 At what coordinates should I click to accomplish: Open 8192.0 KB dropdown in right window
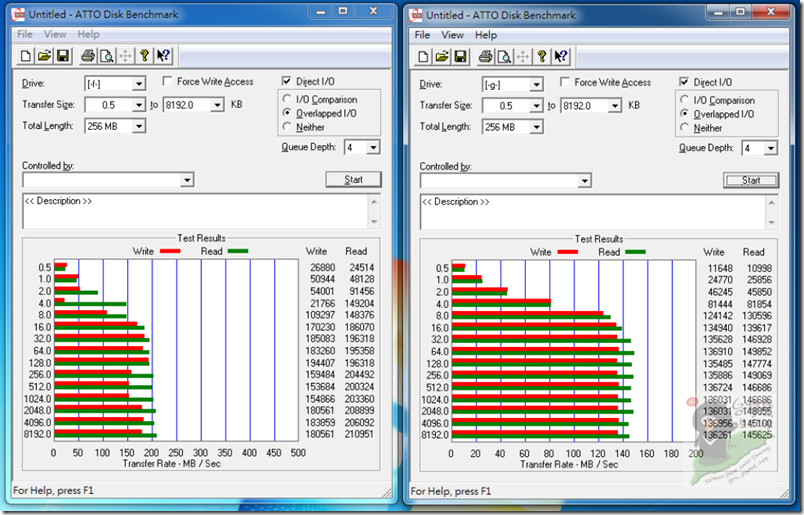[615, 106]
